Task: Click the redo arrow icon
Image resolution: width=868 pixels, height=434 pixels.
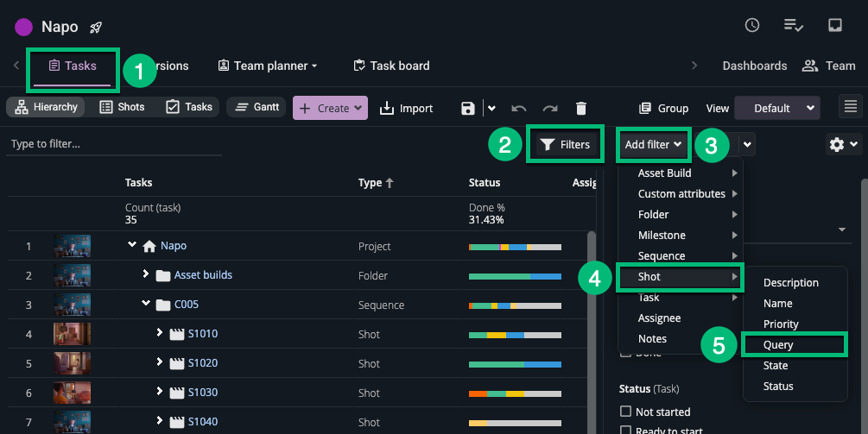Action: [550, 109]
